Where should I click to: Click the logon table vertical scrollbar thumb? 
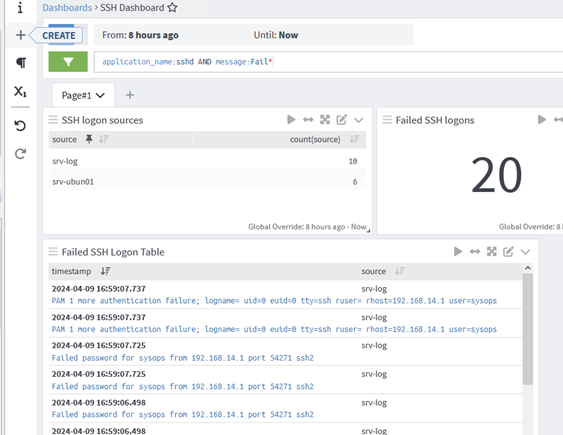click(x=527, y=329)
